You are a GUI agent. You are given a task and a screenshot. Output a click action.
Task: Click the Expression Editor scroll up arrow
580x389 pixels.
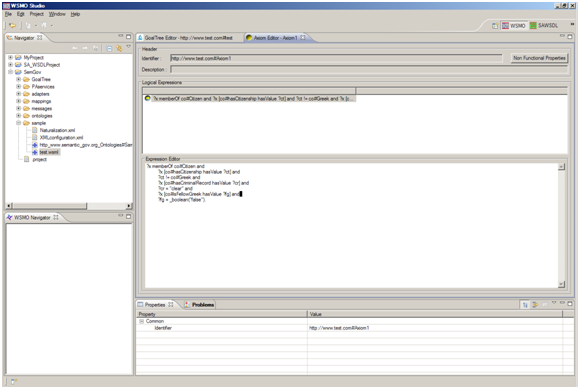[562, 167]
